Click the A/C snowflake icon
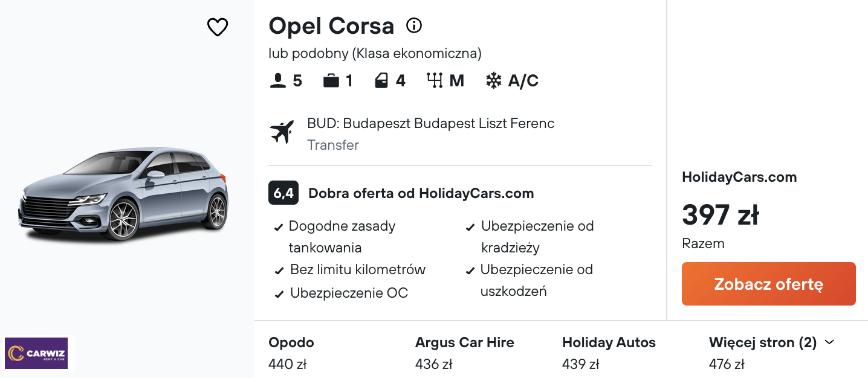This screenshot has width=868, height=378. [x=494, y=81]
